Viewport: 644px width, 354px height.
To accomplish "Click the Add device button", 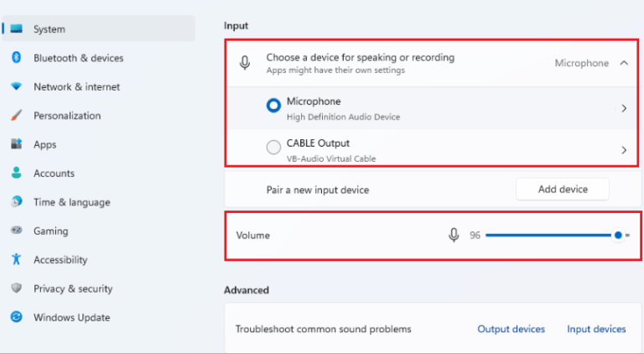I will tap(562, 190).
